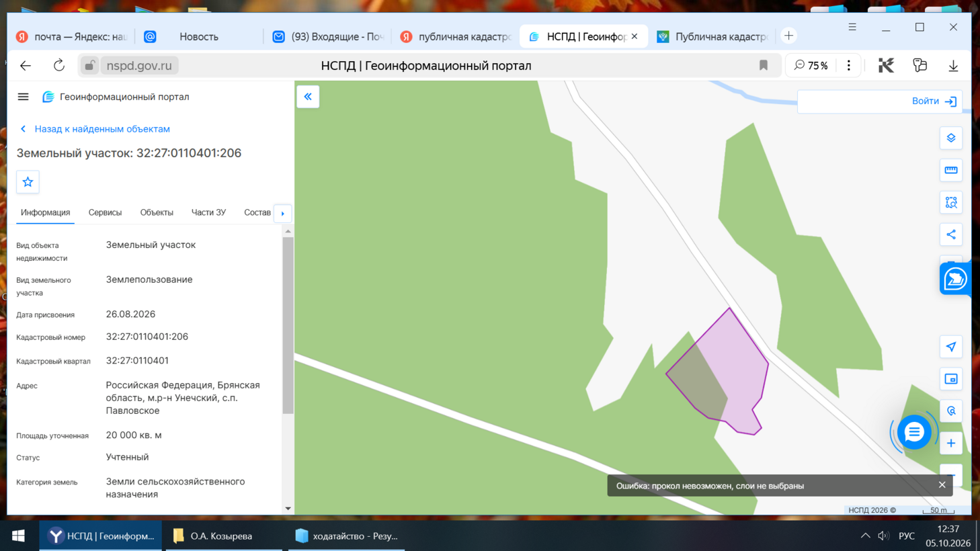Dismiss the error notification toast

942,485
